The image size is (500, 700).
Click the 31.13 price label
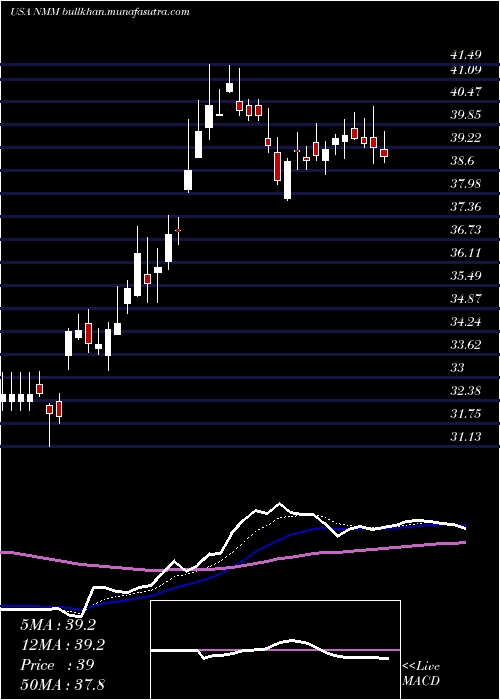coord(466,437)
